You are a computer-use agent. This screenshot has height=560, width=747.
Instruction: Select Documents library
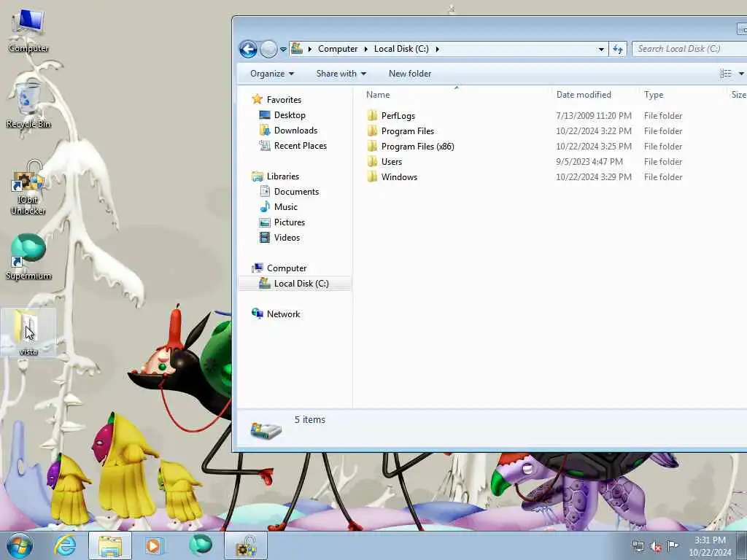tap(296, 192)
